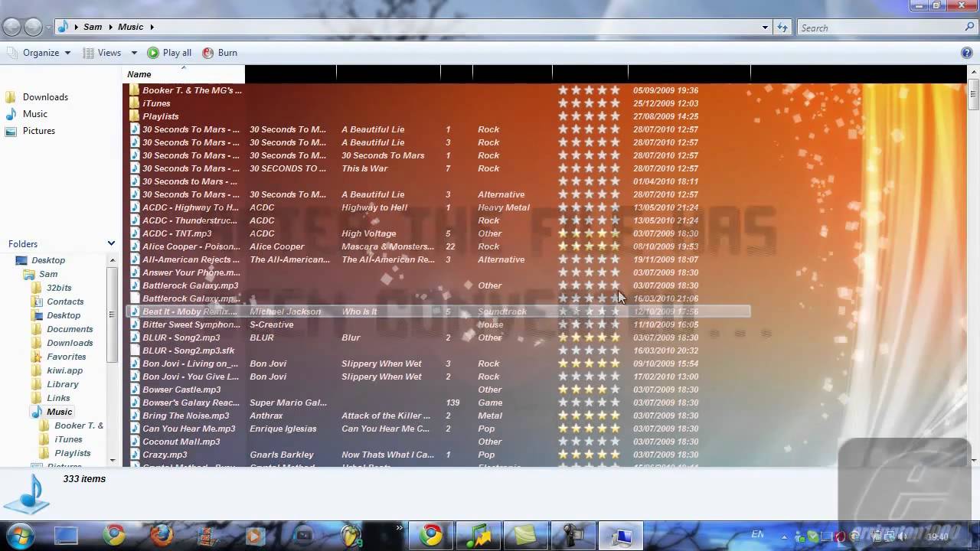Screen dimensions: 980x551
Task: Click the 'Heavy Metal' genre cell
Action: pos(504,207)
